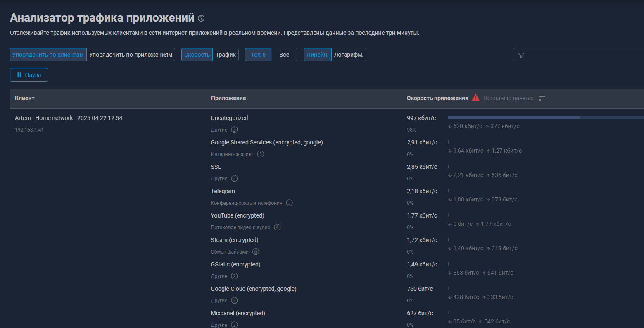Select Упорядочить по клиентам option
Screen dimensions: 644x328
(x=48, y=55)
